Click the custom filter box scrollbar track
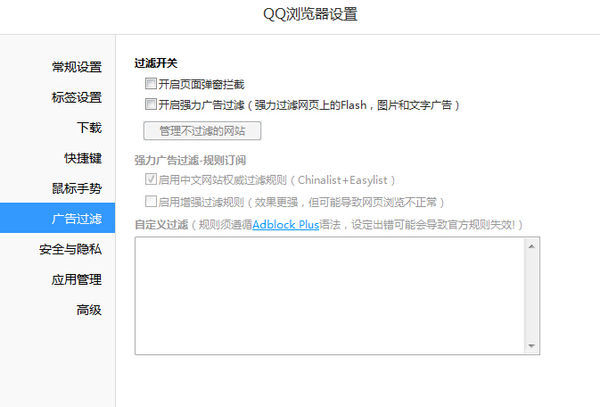The image size is (600, 407). point(532,295)
